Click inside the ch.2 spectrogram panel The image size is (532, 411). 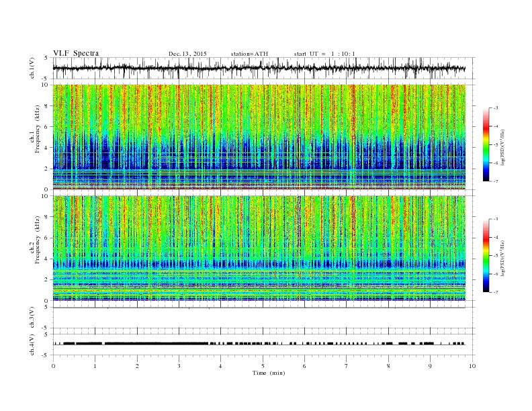coord(259,248)
